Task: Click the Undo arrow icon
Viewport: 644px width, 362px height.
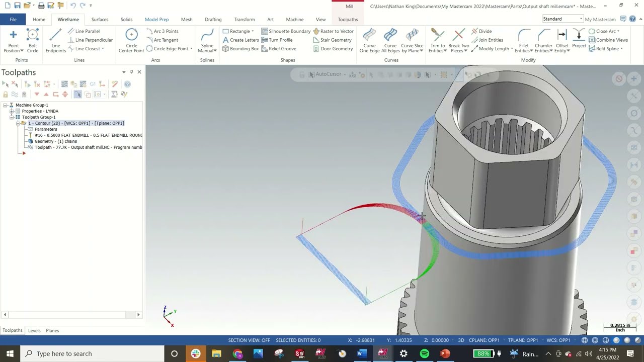Action: [x=73, y=6]
